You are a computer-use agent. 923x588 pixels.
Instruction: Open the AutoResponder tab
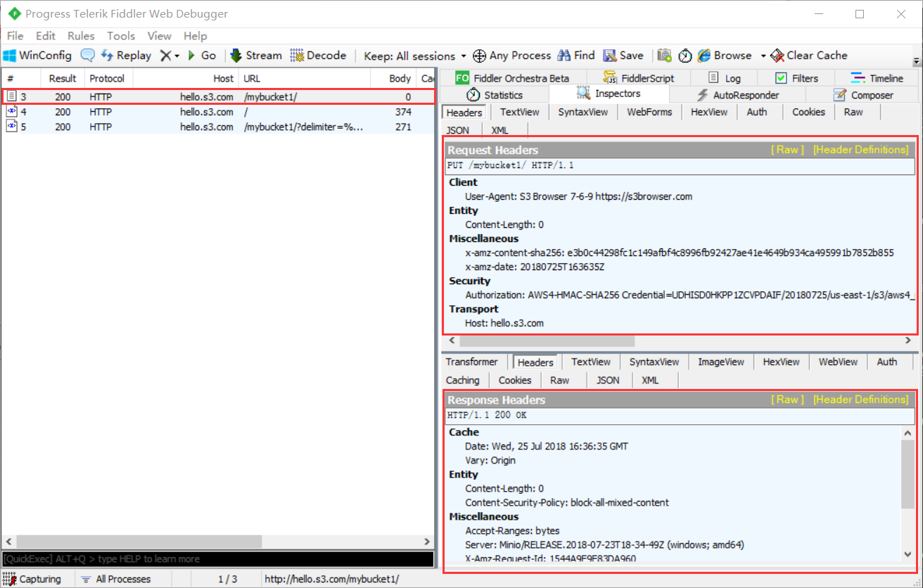coord(737,95)
